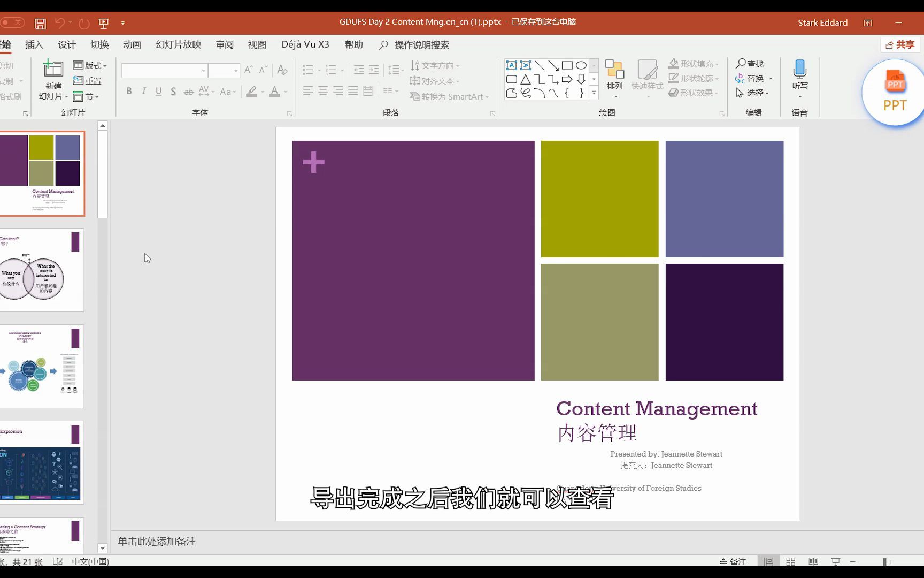Open the font size combo box
This screenshot has height=578, width=924.
(224, 71)
